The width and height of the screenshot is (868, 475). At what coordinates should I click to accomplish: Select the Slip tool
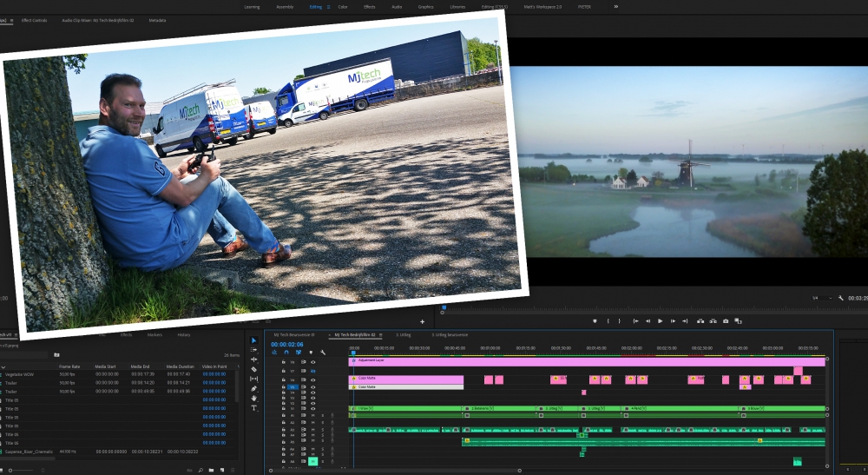tap(254, 379)
